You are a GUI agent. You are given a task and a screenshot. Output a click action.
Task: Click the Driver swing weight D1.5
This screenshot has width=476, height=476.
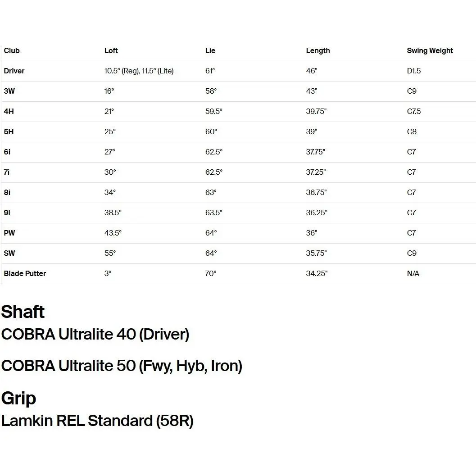pos(414,71)
